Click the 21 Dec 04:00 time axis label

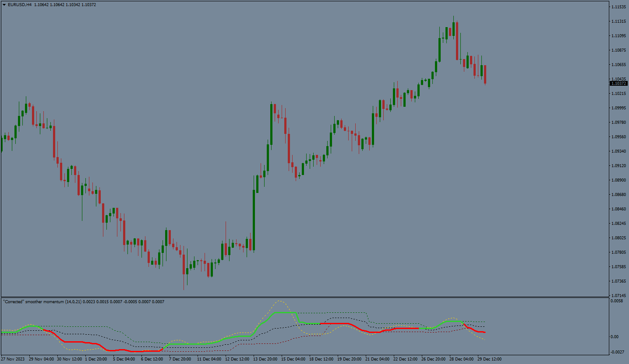(x=378, y=359)
